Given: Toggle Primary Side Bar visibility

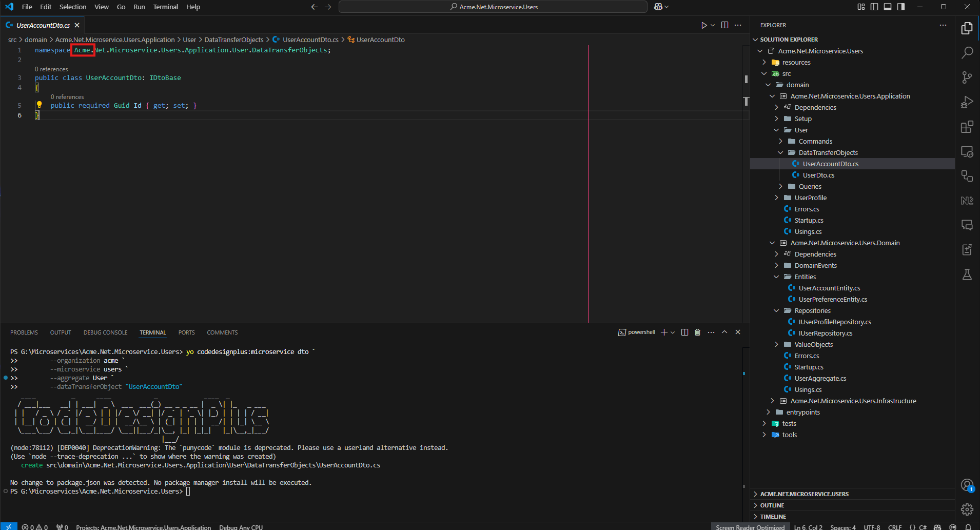Looking at the screenshot, I should click(874, 7).
